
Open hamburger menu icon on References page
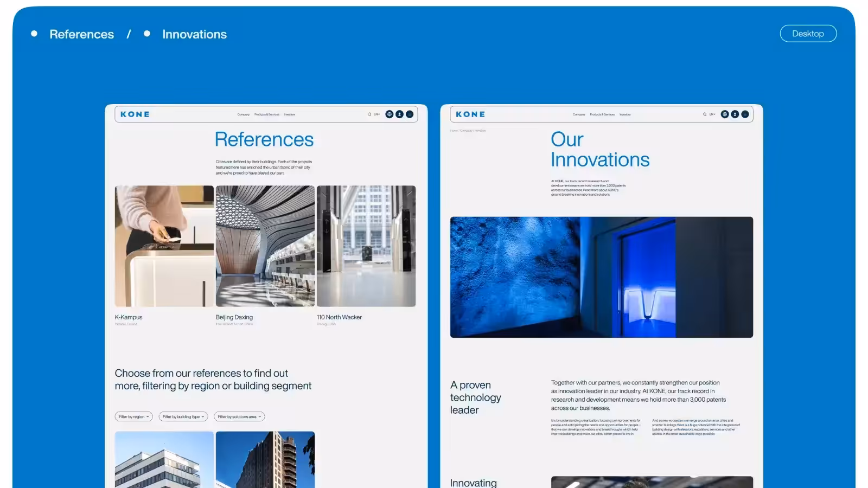coord(410,114)
